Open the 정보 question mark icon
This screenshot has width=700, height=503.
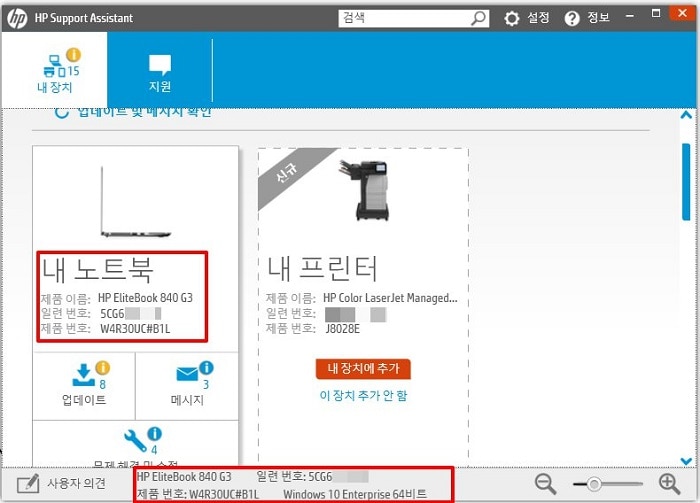pyautogui.click(x=571, y=18)
